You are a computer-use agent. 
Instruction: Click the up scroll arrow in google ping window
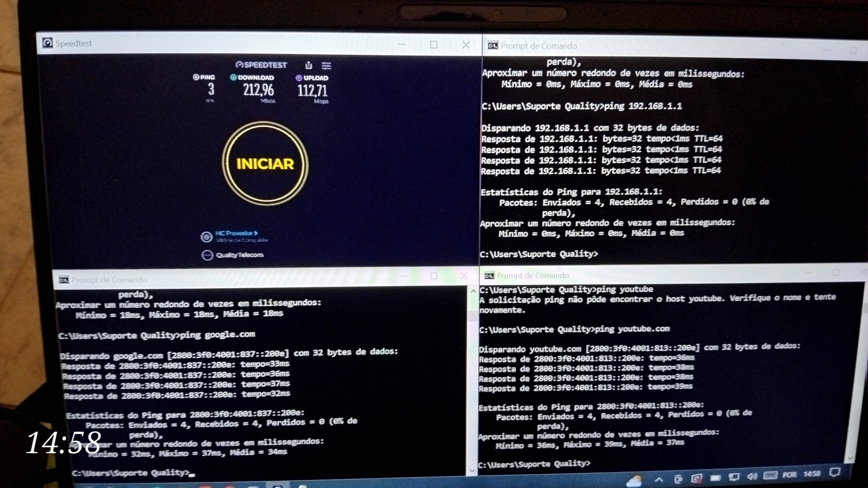[473, 291]
